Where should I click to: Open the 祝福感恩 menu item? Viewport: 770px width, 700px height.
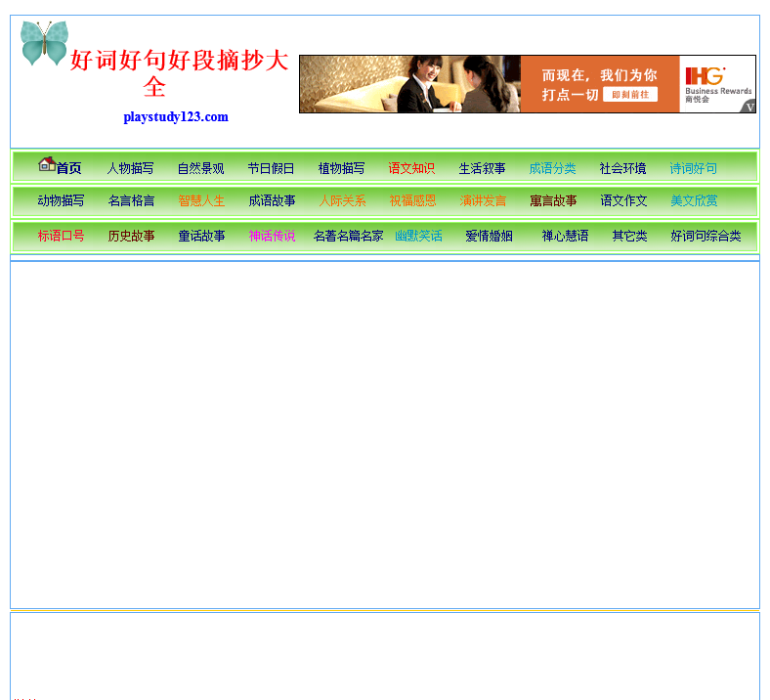coord(412,200)
